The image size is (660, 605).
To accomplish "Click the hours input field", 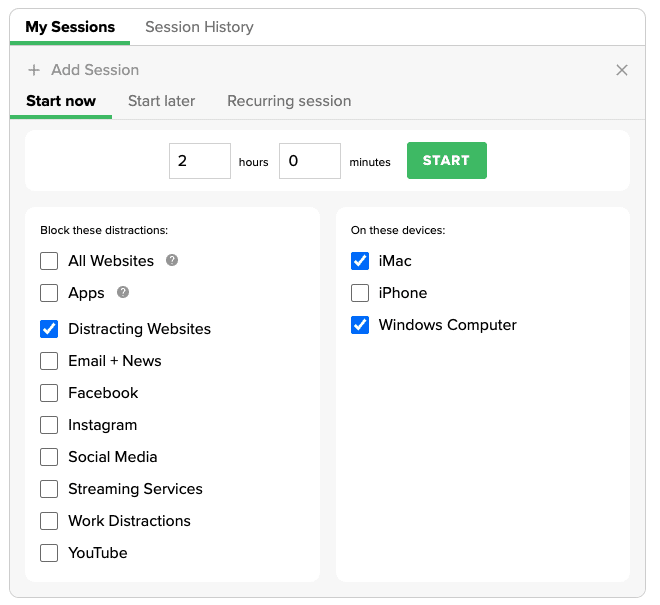I will point(200,161).
